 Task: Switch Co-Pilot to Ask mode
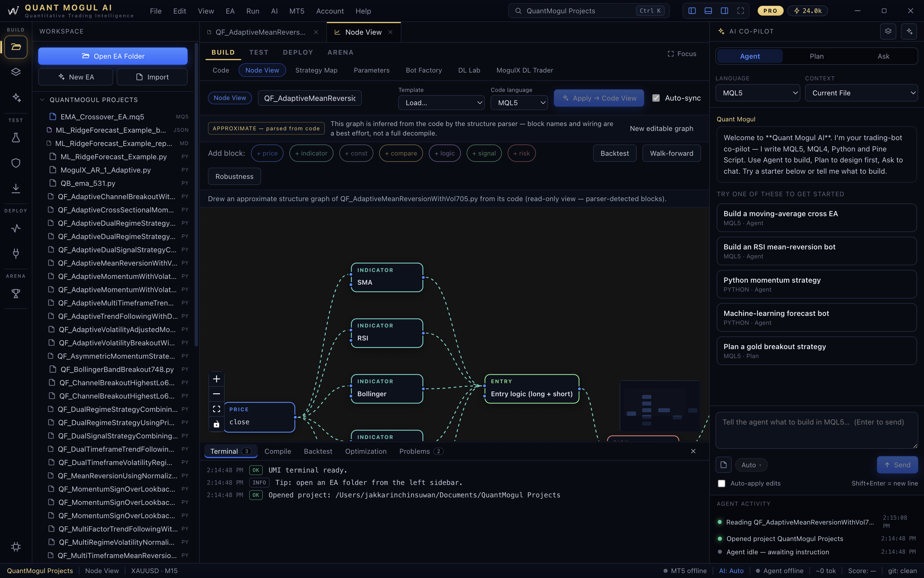click(883, 56)
